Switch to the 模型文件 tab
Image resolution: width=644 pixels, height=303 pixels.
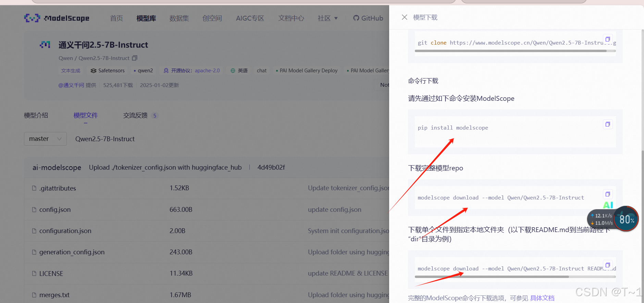coord(86,116)
